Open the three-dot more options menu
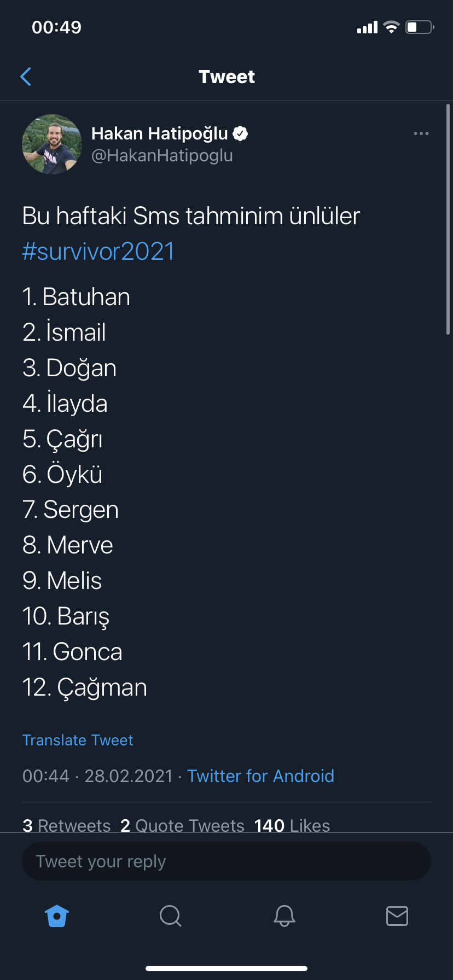 click(x=421, y=133)
